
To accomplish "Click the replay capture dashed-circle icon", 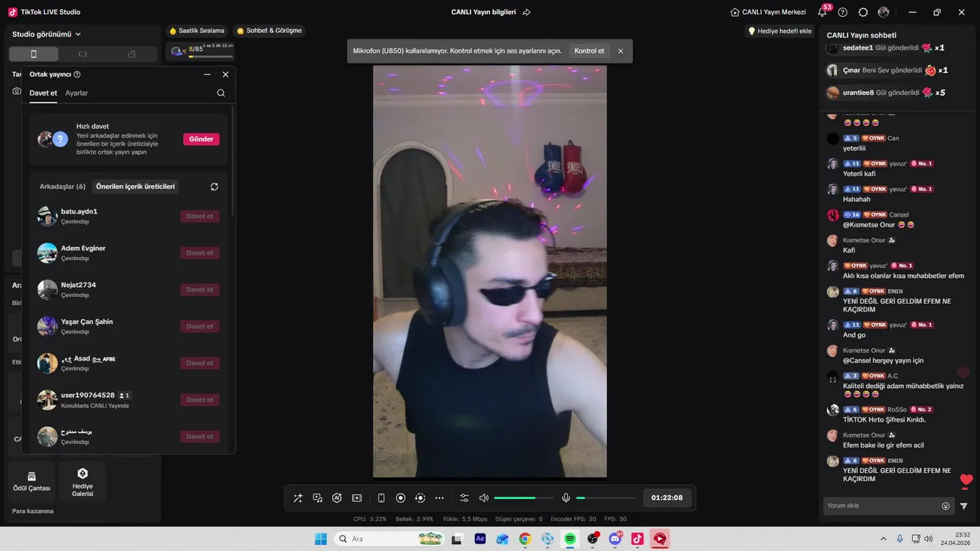I will (x=420, y=498).
